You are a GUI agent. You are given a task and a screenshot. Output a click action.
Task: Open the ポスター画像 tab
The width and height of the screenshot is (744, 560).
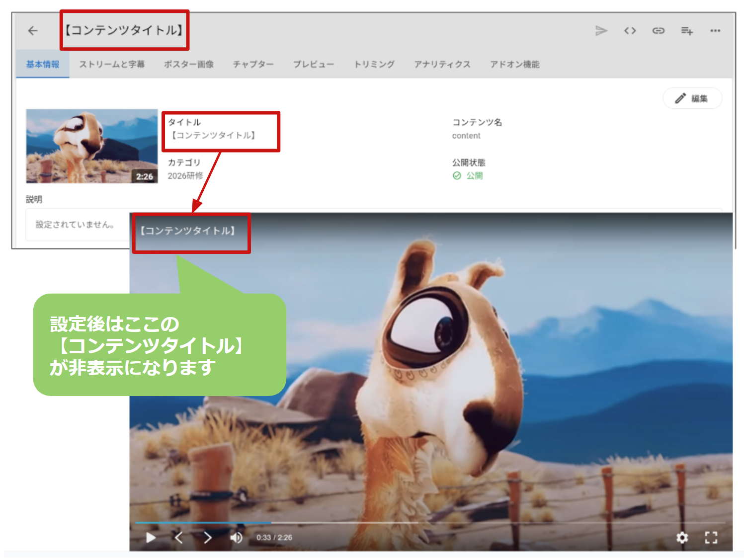point(189,64)
